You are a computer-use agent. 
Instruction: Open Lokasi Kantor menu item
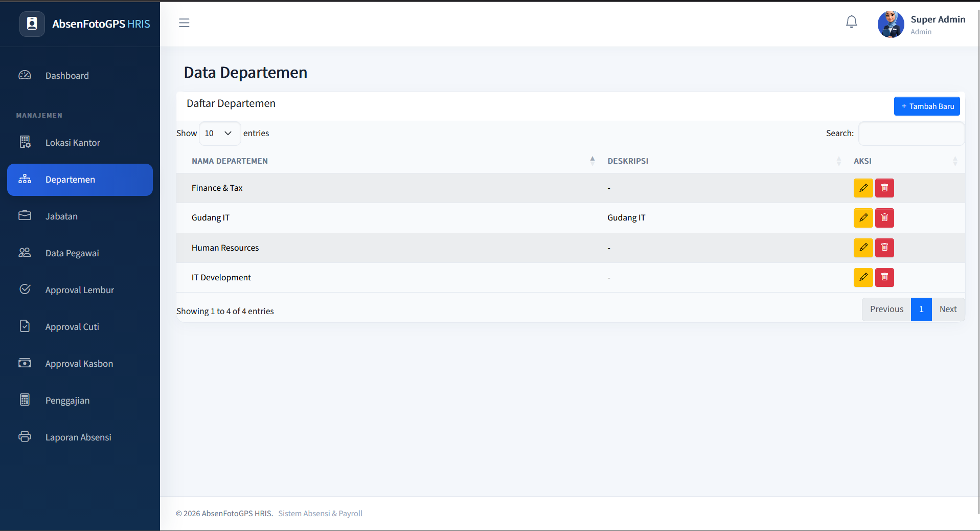pyautogui.click(x=80, y=143)
